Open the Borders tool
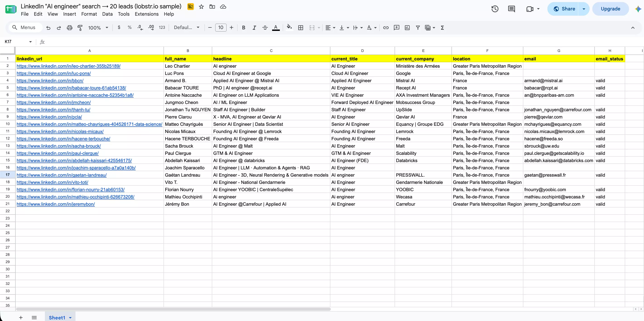Image resolution: width=644 pixels, height=321 pixels. (301, 28)
